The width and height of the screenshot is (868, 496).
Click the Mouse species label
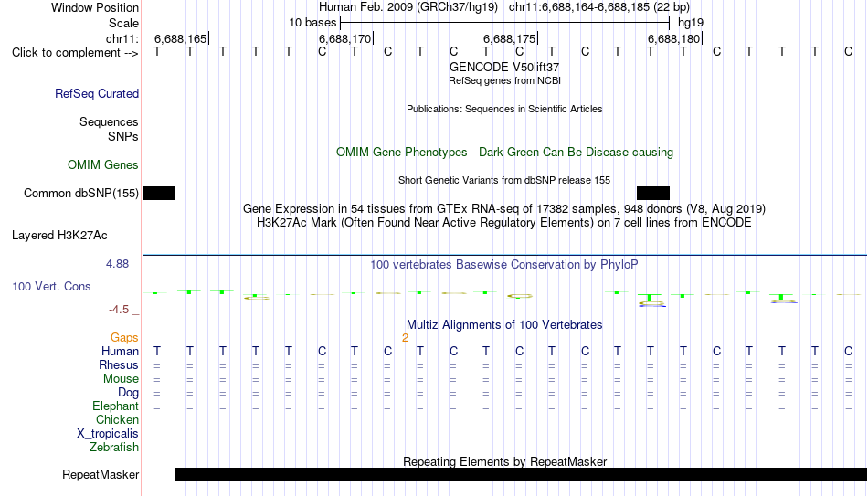pyautogui.click(x=121, y=379)
